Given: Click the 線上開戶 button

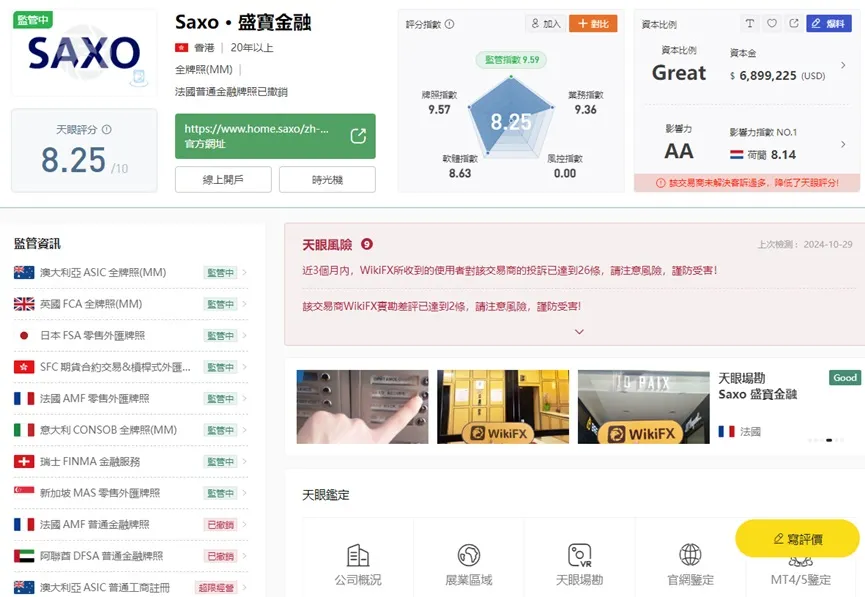Looking at the screenshot, I should tap(223, 180).
